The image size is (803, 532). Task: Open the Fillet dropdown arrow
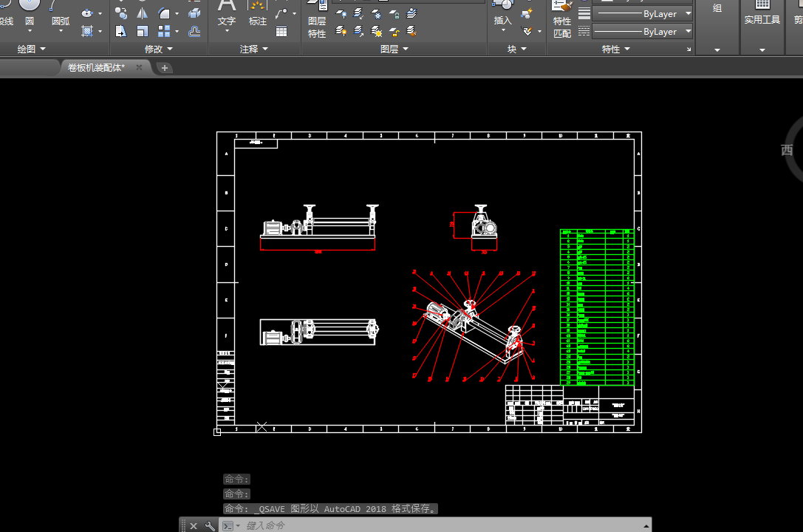tap(177, 13)
